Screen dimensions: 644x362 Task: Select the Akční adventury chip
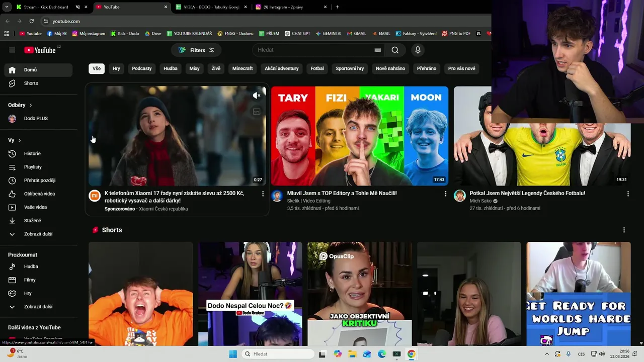(x=282, y=68)
